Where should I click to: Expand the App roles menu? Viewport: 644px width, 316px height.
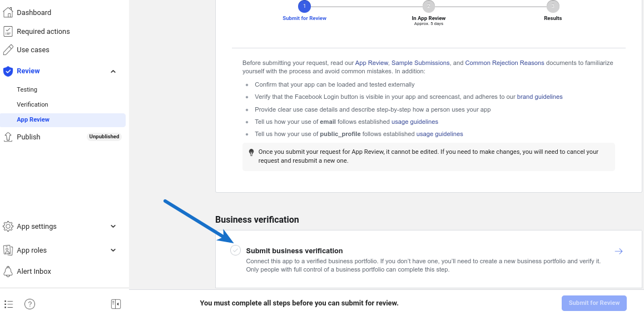(113, 250)
